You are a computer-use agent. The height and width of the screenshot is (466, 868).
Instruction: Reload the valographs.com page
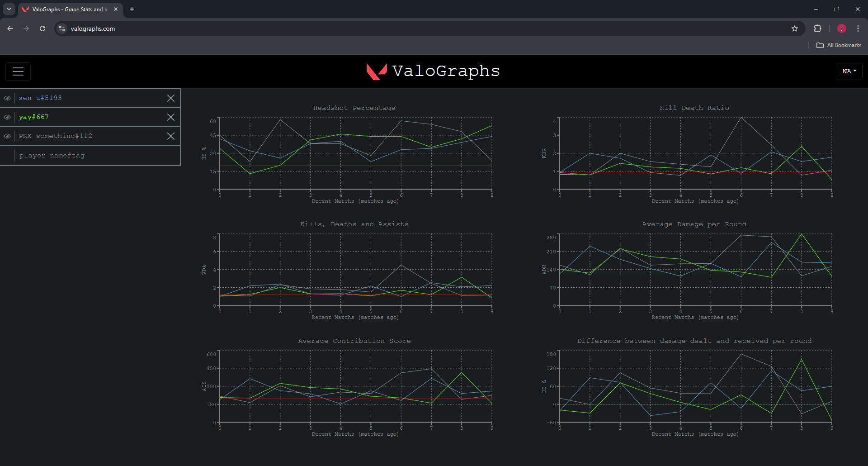click(42, 29)
